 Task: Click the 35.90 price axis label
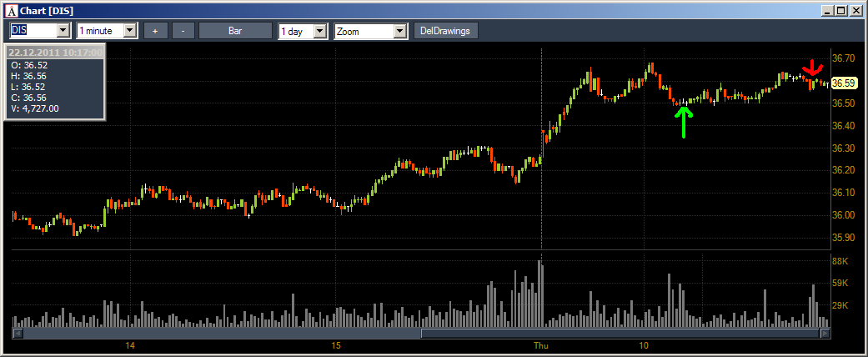click(x=843, y=237)
